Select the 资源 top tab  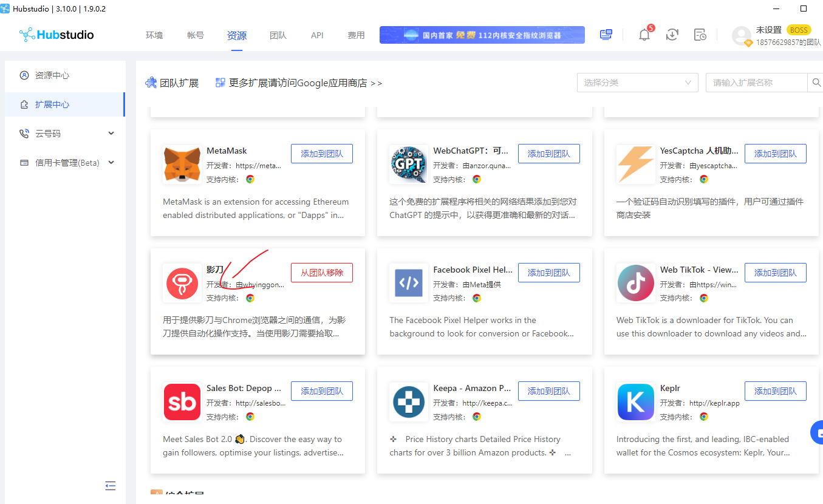click(237, 35)
